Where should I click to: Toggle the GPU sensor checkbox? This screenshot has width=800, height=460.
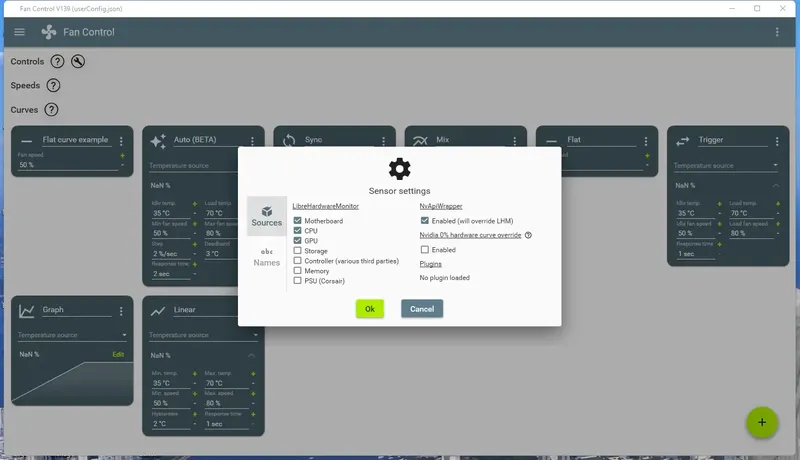tap(297, 240)
